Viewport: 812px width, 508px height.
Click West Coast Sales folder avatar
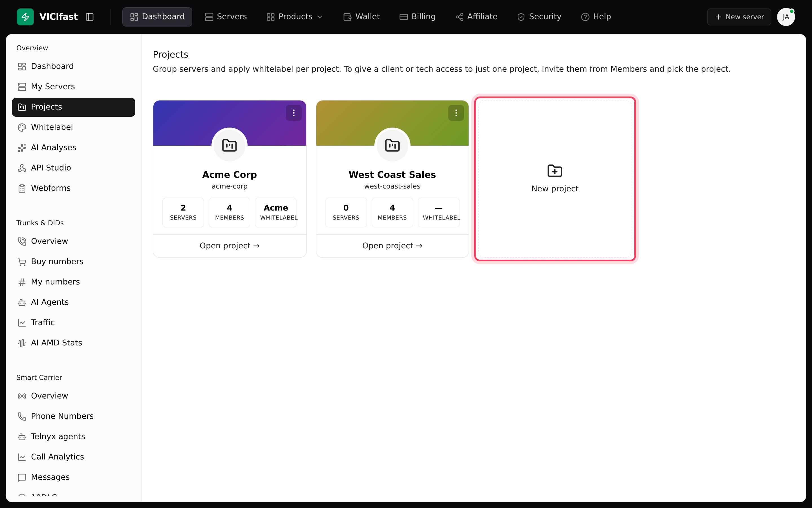pos(392,145)
